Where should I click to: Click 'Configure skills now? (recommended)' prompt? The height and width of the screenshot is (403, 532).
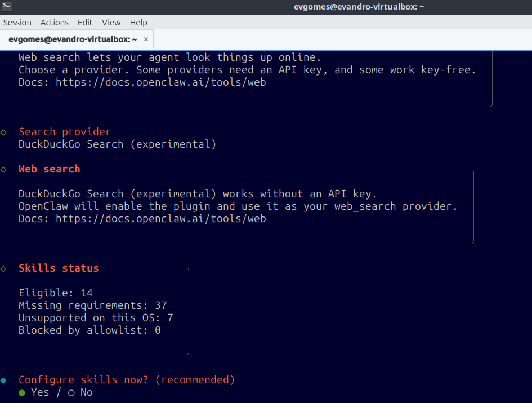[127, 380]
